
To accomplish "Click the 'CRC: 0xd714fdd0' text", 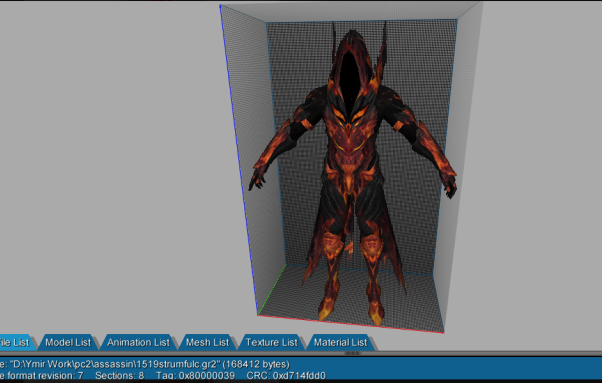I will [x=286, y=375].
